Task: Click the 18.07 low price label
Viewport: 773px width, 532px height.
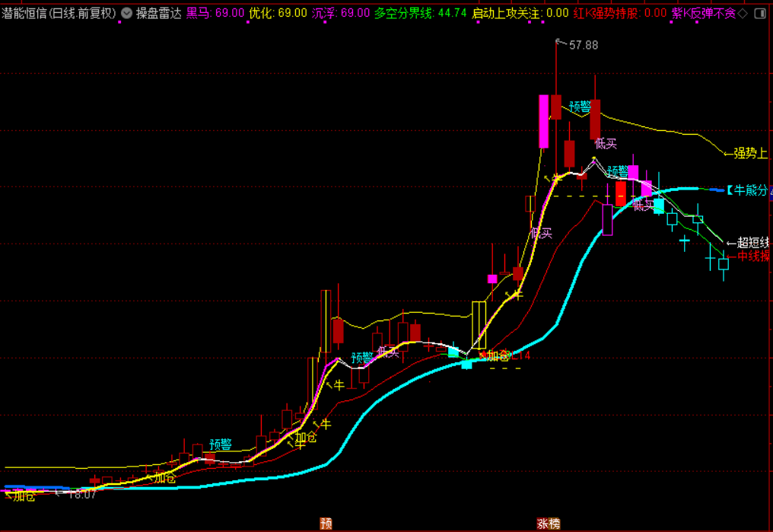Action: [x=81, y=494]
